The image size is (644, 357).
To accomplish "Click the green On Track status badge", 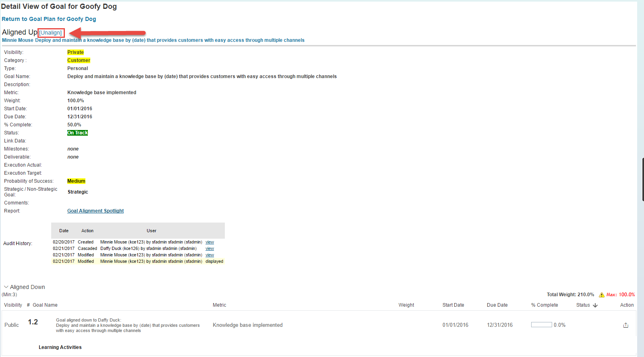I will click(77, 133).
